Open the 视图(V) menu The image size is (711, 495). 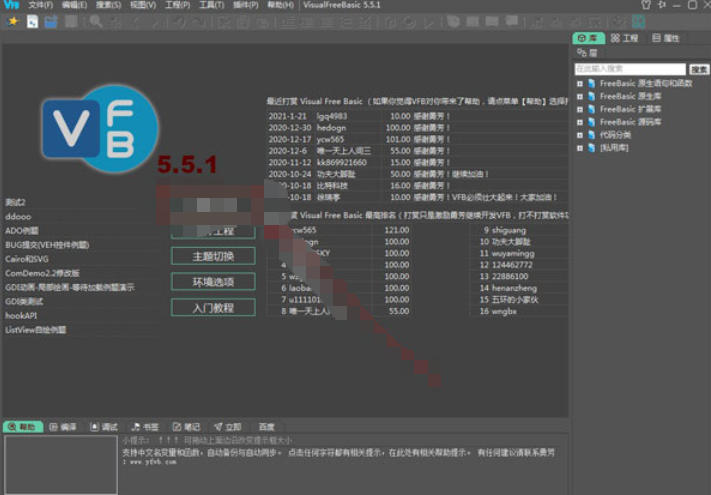(x=143, y=5)
